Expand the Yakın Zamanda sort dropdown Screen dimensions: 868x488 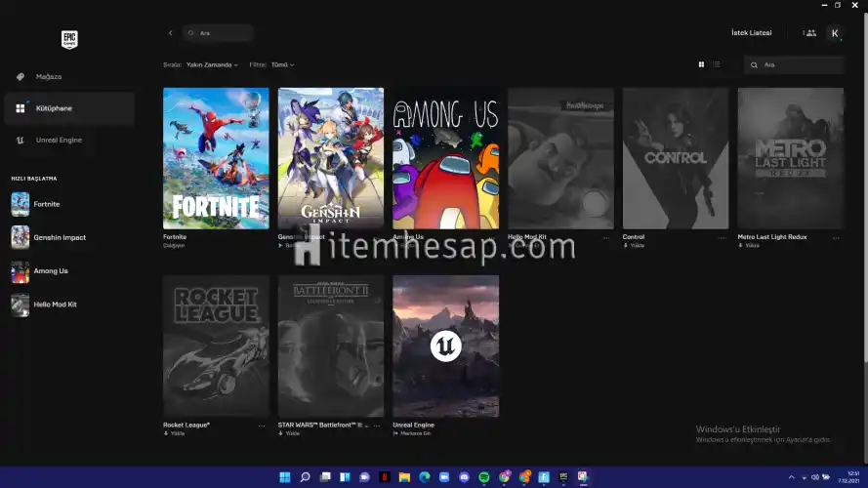(x=212, y=64)
